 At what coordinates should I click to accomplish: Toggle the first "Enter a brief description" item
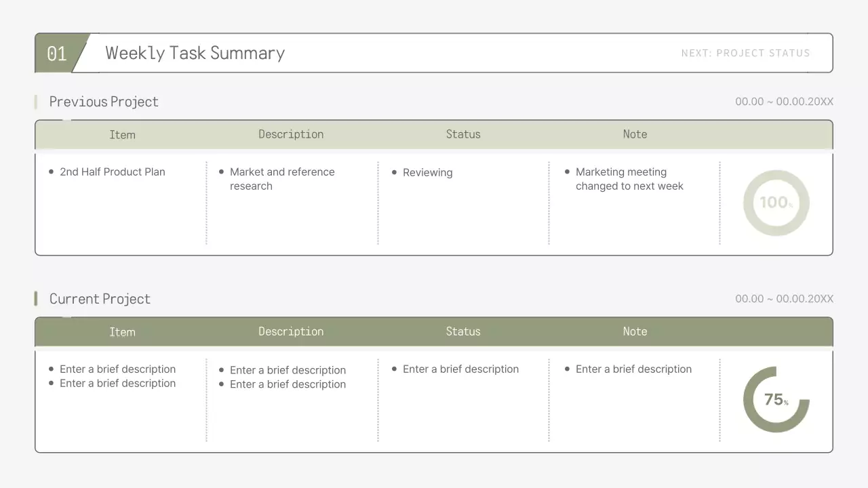[117, 369]
